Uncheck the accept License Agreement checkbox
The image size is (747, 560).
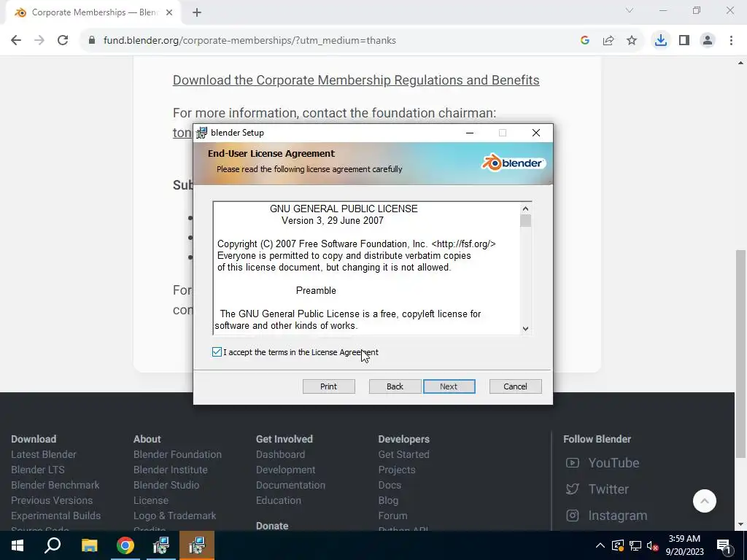(217, 352)
